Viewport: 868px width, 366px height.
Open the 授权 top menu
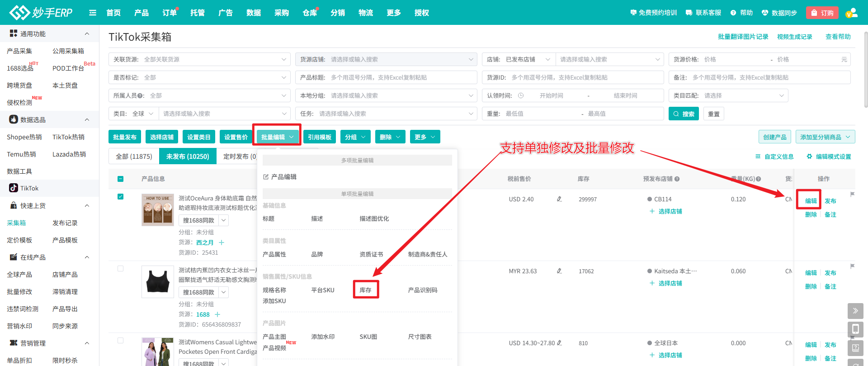click(x=422, y=13)
